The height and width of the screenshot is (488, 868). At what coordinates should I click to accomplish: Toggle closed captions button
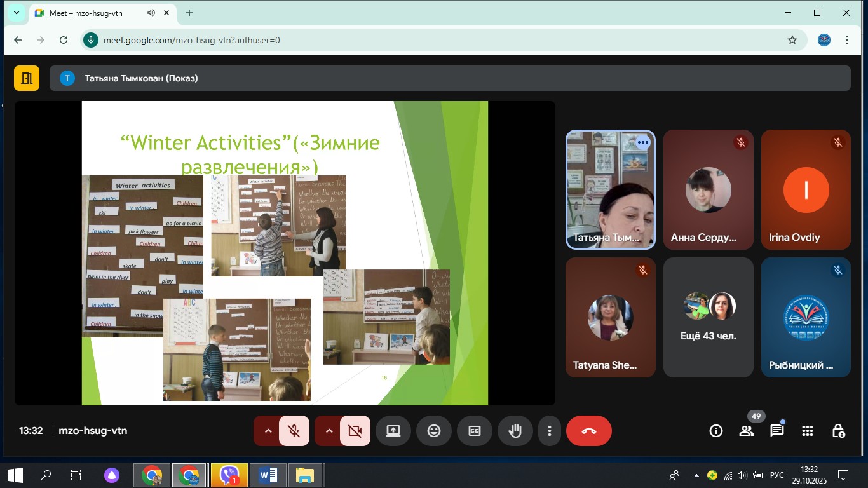(475, 431)
